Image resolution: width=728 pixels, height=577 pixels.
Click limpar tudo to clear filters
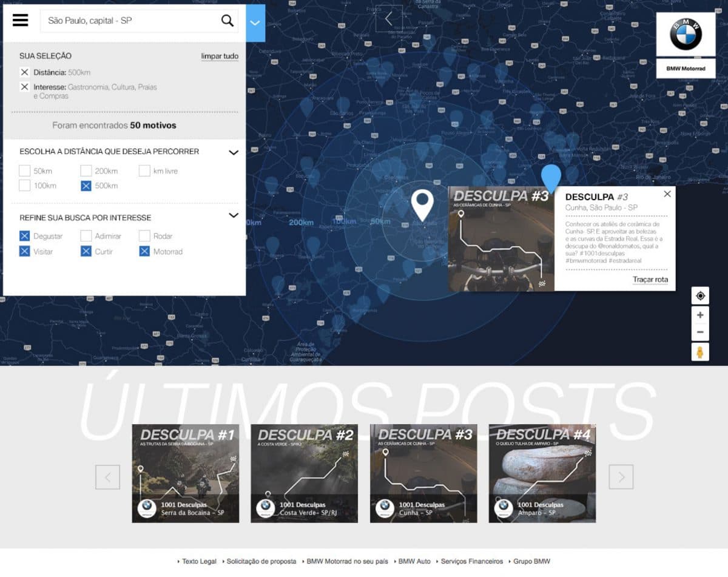[220, 56]
